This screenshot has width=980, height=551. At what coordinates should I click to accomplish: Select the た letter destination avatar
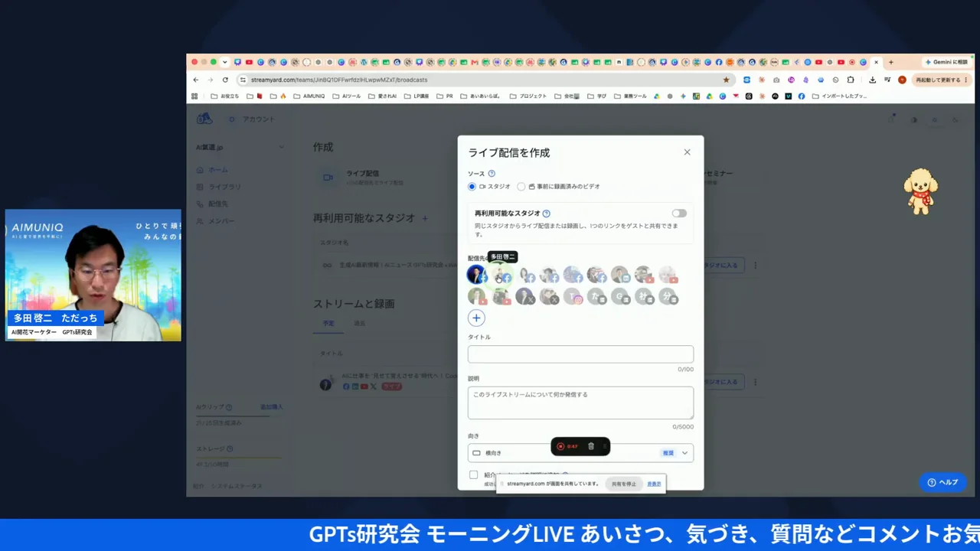tap(597, 295)
